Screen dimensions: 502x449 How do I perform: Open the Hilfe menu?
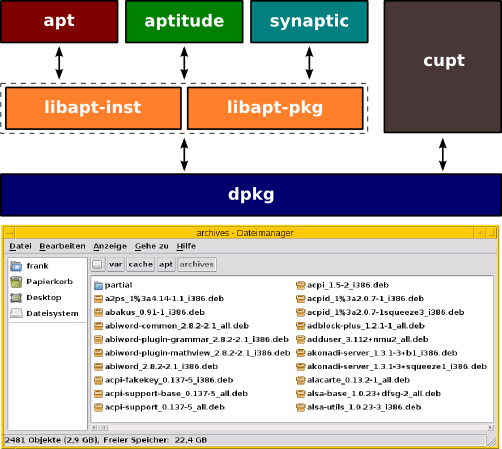[186, 246]
